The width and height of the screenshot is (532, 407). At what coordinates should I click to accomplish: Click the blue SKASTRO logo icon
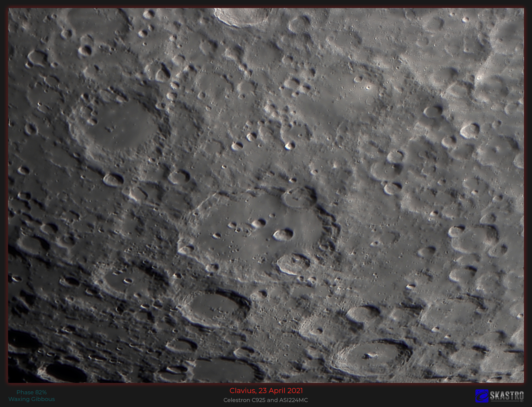(x=482, y=396)
